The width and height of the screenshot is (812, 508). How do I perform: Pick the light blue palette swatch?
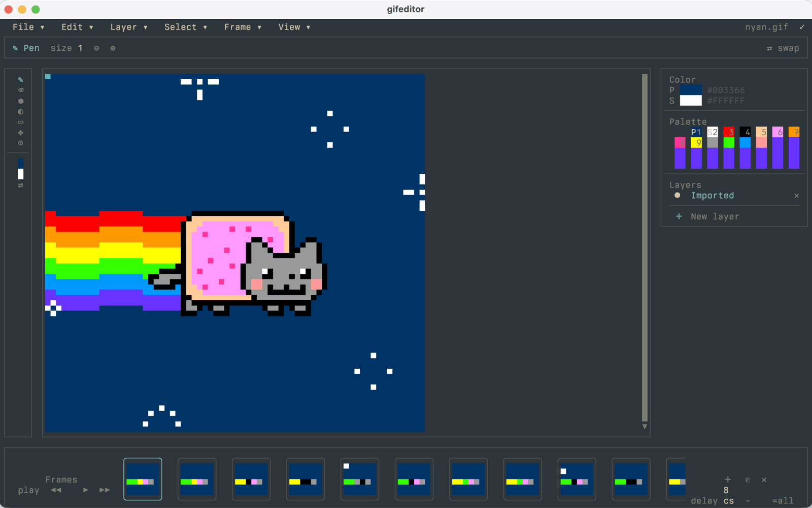click(x=745, y=143)
